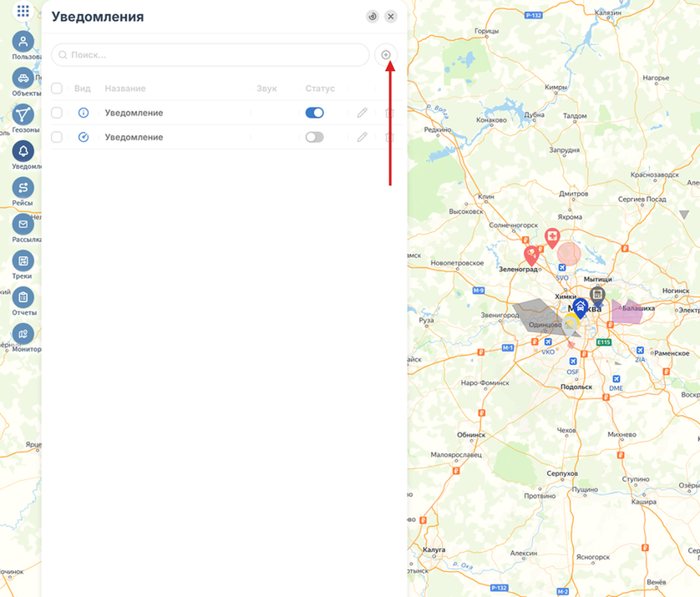Open the Пользователи sidebar icon
Viewport: 700px width, 597px height.
[x=23, y=42]
